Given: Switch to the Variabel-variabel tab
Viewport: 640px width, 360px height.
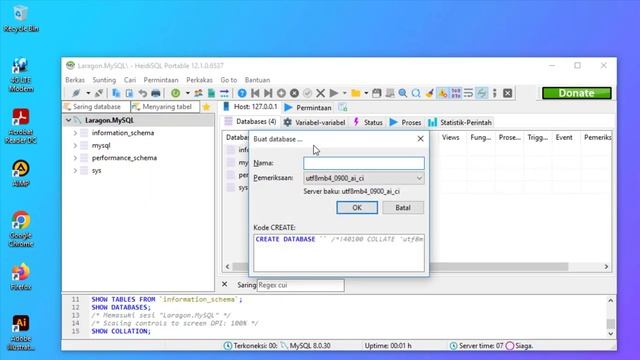Looking at the screenshot, I should pyautogui.click(x=315, y=122).
